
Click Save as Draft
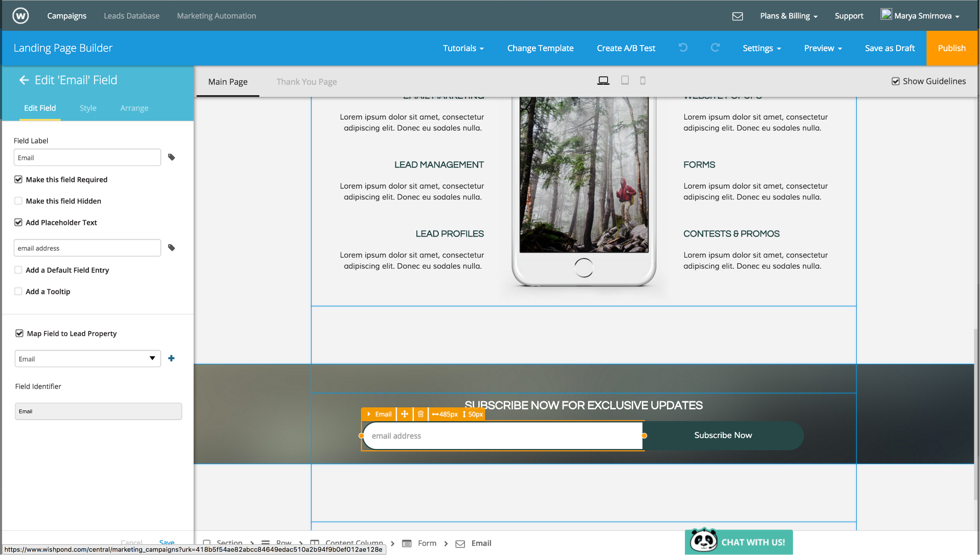[889, 48]
